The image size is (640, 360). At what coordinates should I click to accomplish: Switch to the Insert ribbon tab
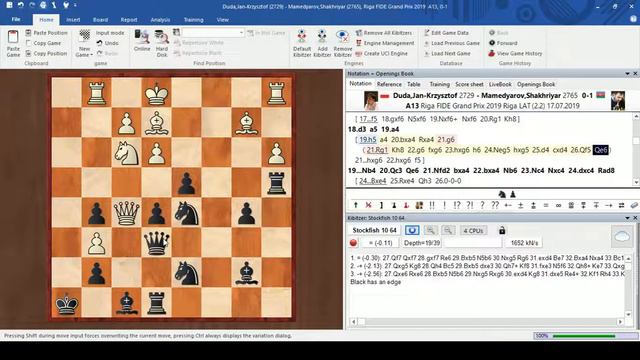click(x=73, y=20)
